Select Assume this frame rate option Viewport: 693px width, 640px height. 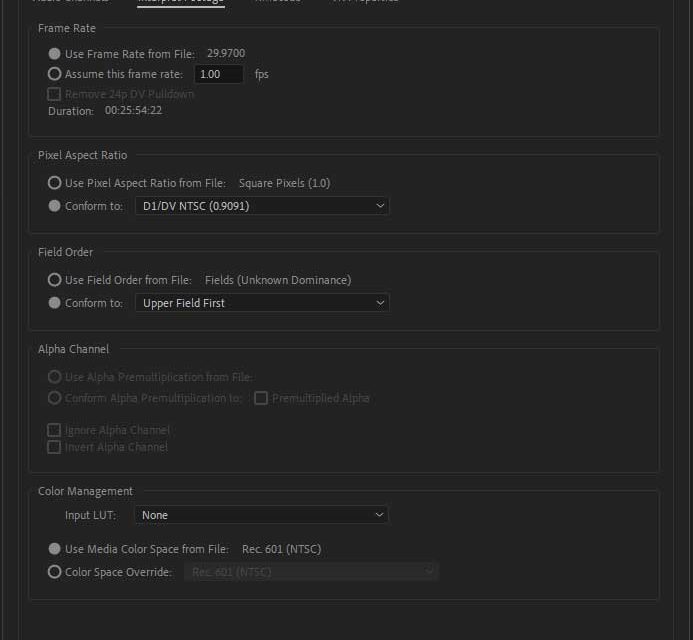[x=55, y=74]
